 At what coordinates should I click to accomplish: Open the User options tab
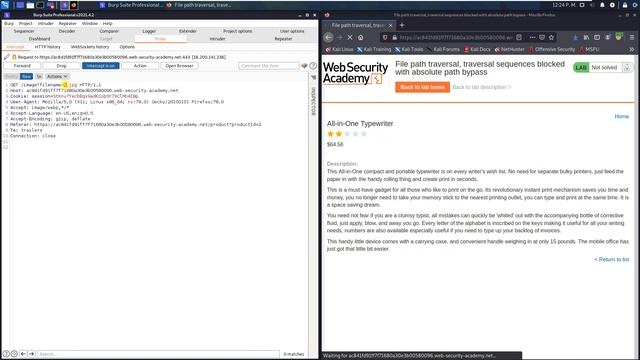[292, 31]
